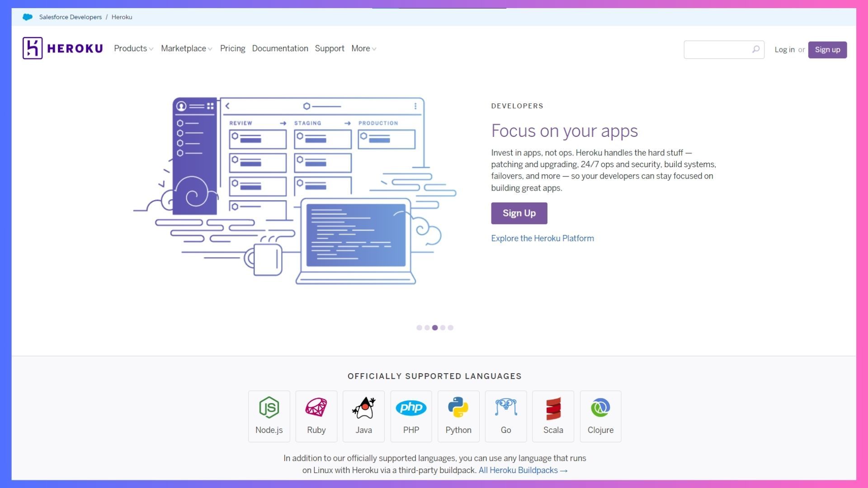The height and width of the screenshot is (488, 868).
Task: Select the active third carousel dot
Action: [435, 328]
